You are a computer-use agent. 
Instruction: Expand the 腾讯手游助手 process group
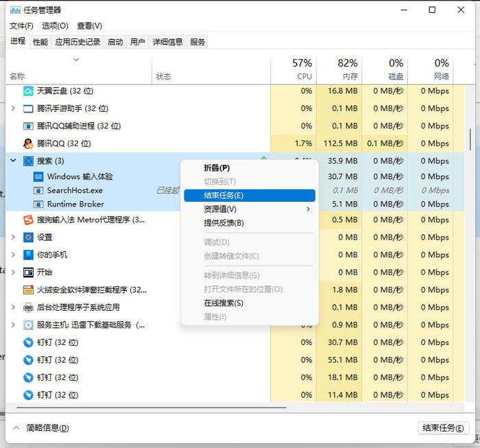(13, 108)
